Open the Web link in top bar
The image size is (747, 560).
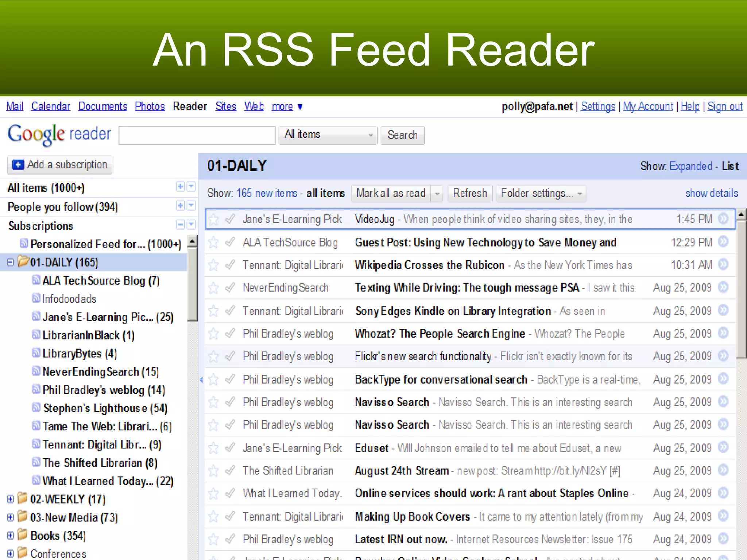coord(254,106)
